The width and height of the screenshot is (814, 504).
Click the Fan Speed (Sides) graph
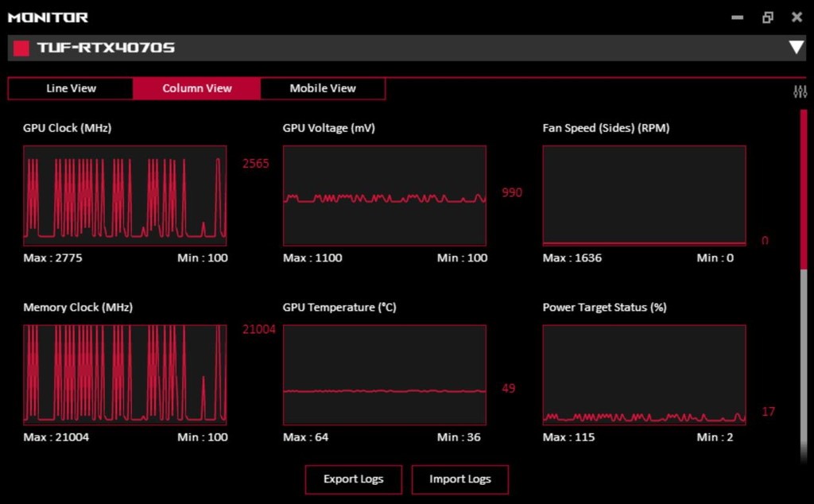pos(644,196)
